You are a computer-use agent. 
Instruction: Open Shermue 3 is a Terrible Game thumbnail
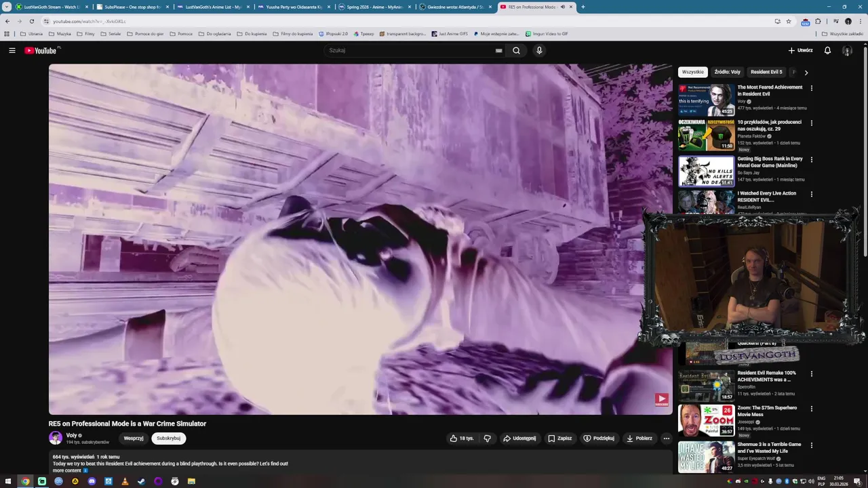707,457
